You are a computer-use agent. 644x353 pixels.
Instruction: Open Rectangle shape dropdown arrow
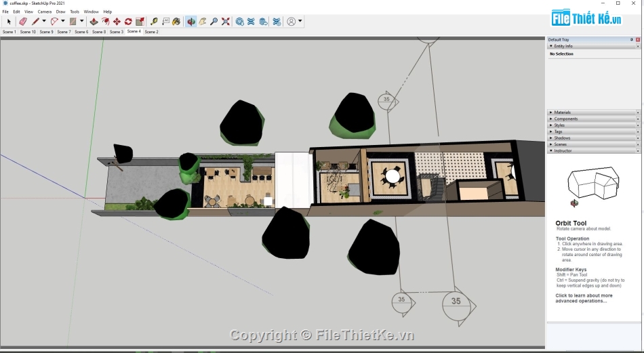tap(82, 21)
